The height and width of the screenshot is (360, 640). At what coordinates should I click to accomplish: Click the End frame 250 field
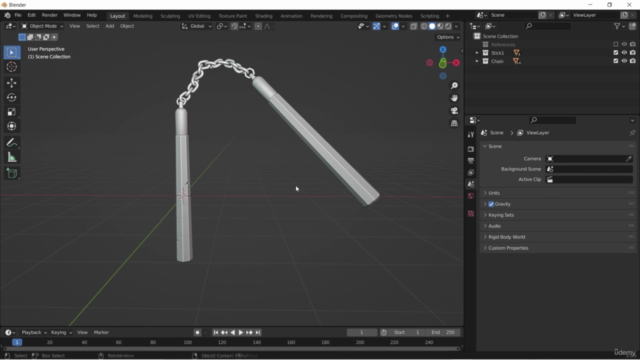click(x=444, y=333)
